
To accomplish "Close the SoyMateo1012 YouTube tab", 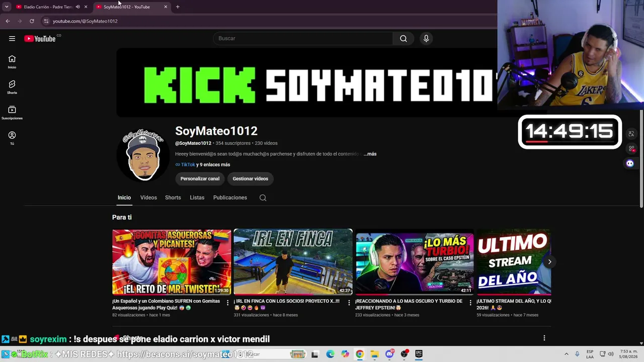I will point(166,7).
